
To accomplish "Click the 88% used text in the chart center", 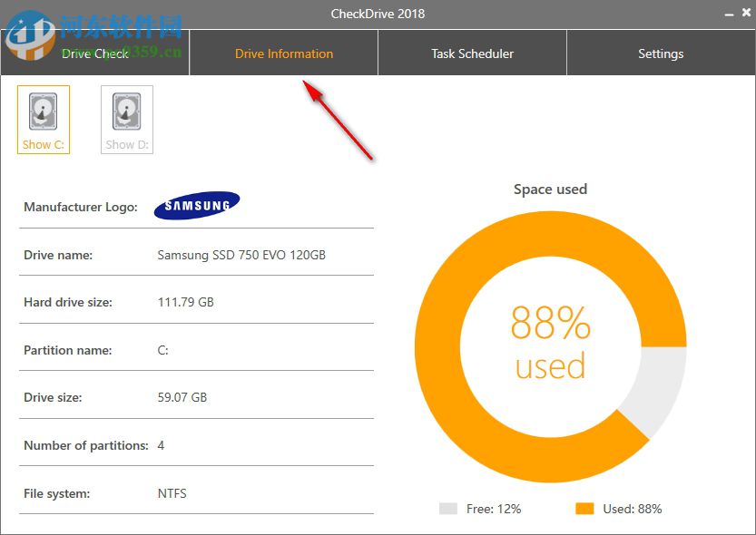I will tap(550, 345).
